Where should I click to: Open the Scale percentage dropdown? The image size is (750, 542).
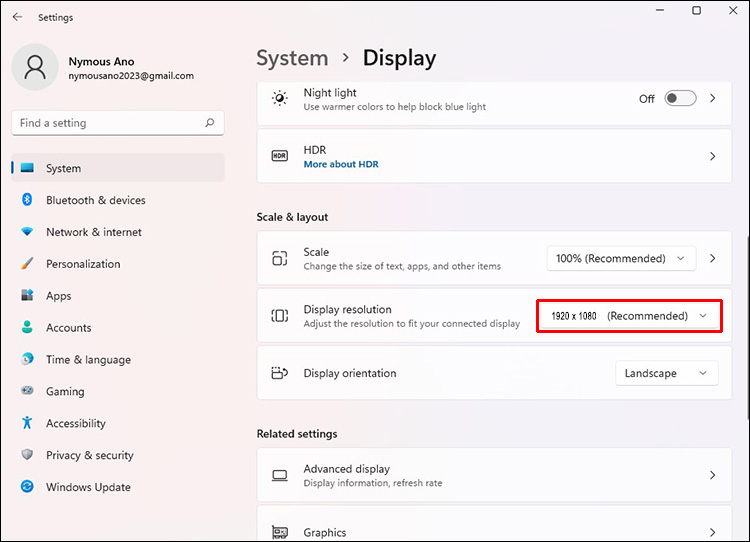[x=621, y=258]
